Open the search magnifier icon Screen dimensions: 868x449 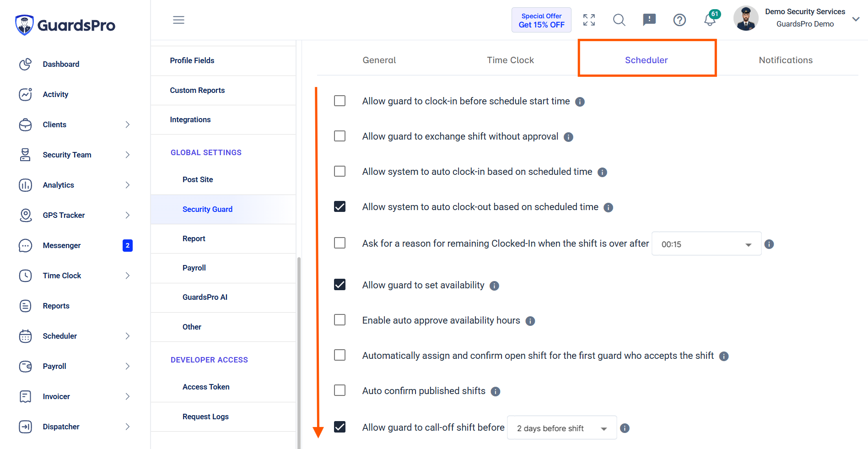pos(619,20)
